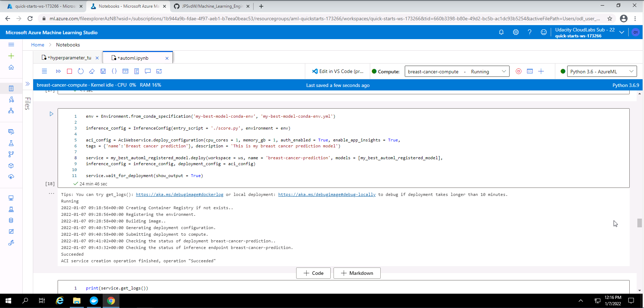Bookmark this page with the star
The height and width of the screenshot is (308, 644).
click(610, 19)
